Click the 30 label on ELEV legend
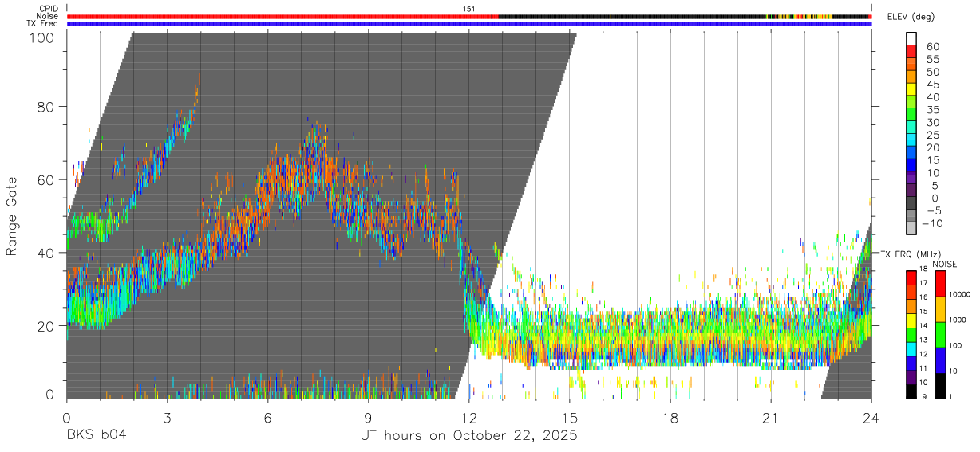Image resolution: width=980 pixels, height=452 pixels. point(932,122)
